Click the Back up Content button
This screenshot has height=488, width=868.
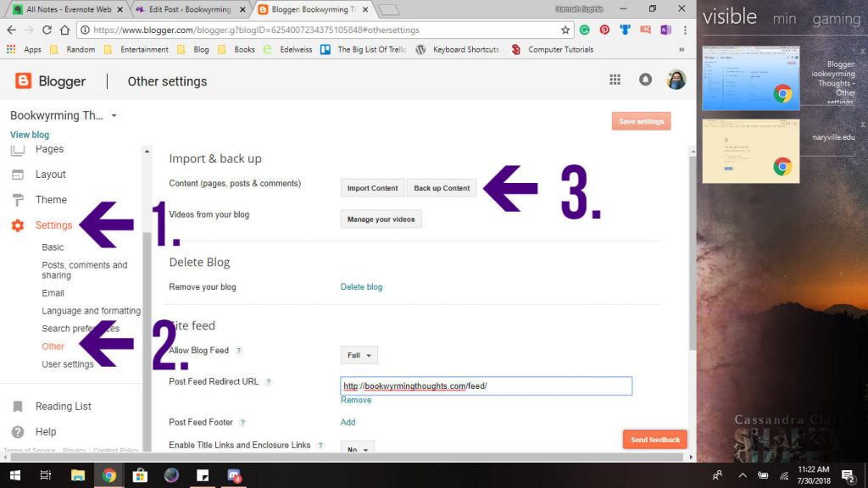point(442,188)
